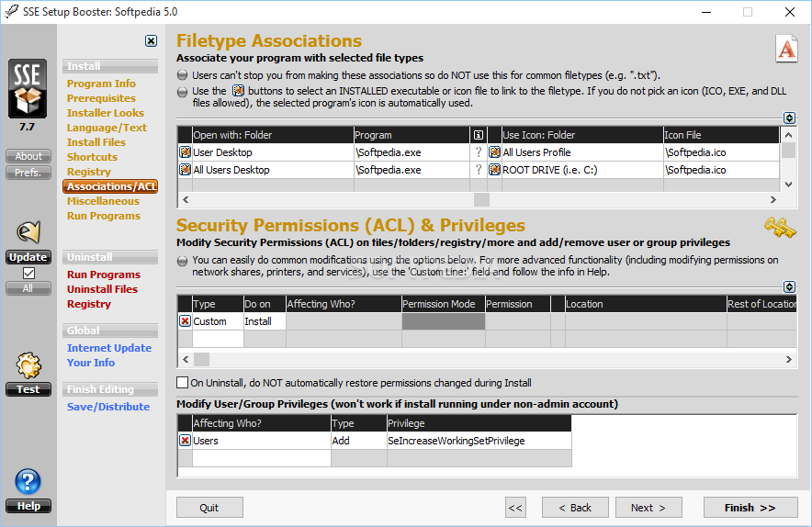
Task: Select the Users 'Affecting Who?' cell
Action: pos(262,441)
